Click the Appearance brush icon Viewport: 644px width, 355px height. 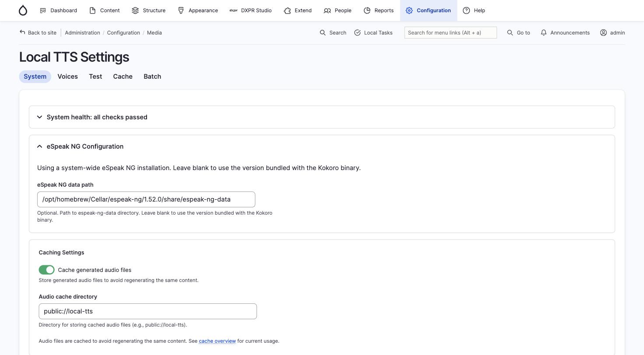(x=181, y=10)
